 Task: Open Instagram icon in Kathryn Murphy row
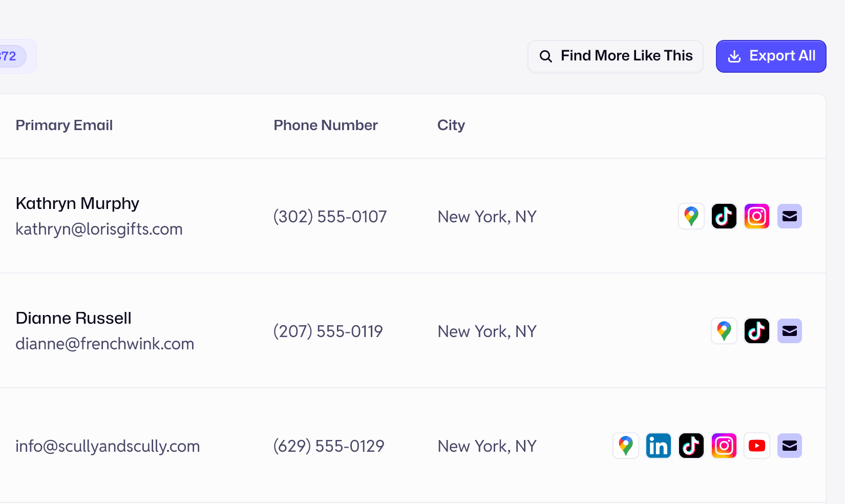coord(757,216)
